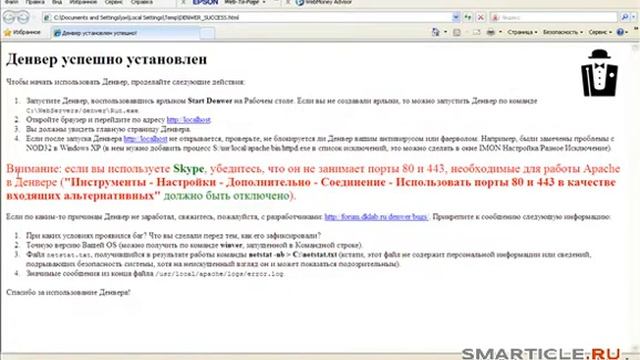Open the forum.dklab.ru denwer bugs link
640x360 pixels.
[x=376, y=217]
